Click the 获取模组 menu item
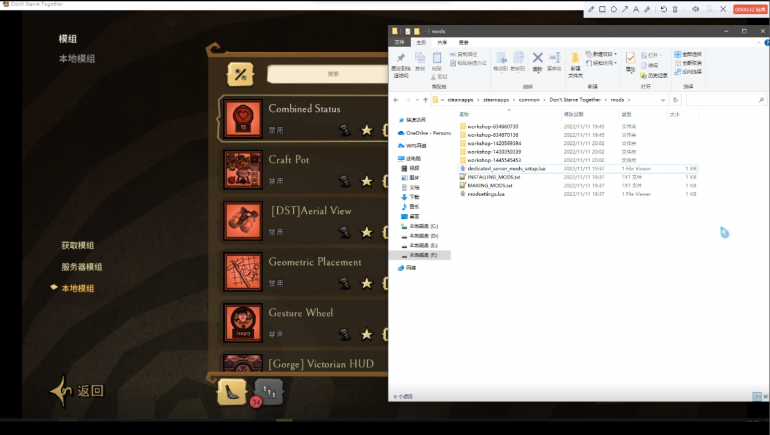Viewport: 770px width, 435px height. tap(78, 245)
